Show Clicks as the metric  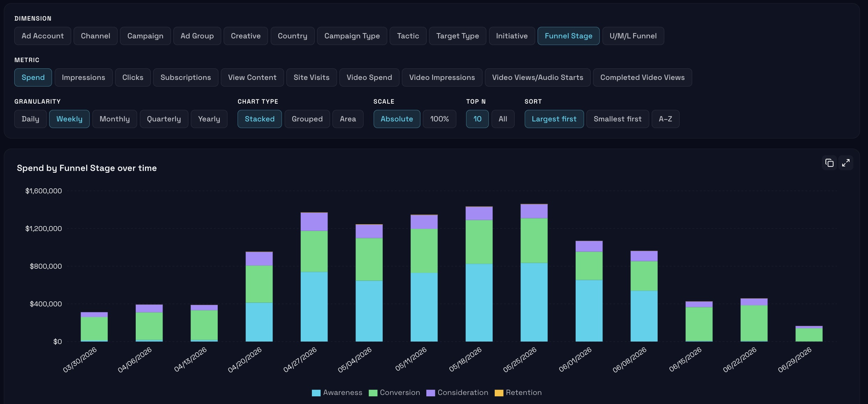click(x=133, y=77)
